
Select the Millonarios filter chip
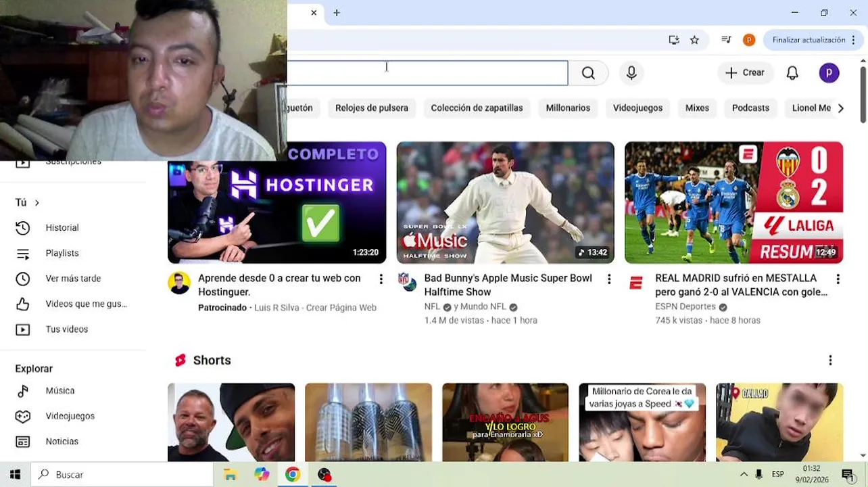pos(568,108)
